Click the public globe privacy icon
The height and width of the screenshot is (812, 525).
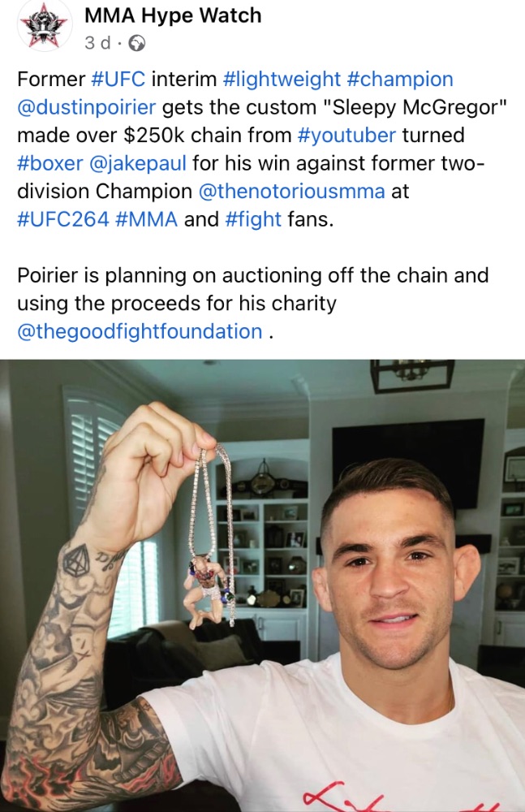(137, 44)
